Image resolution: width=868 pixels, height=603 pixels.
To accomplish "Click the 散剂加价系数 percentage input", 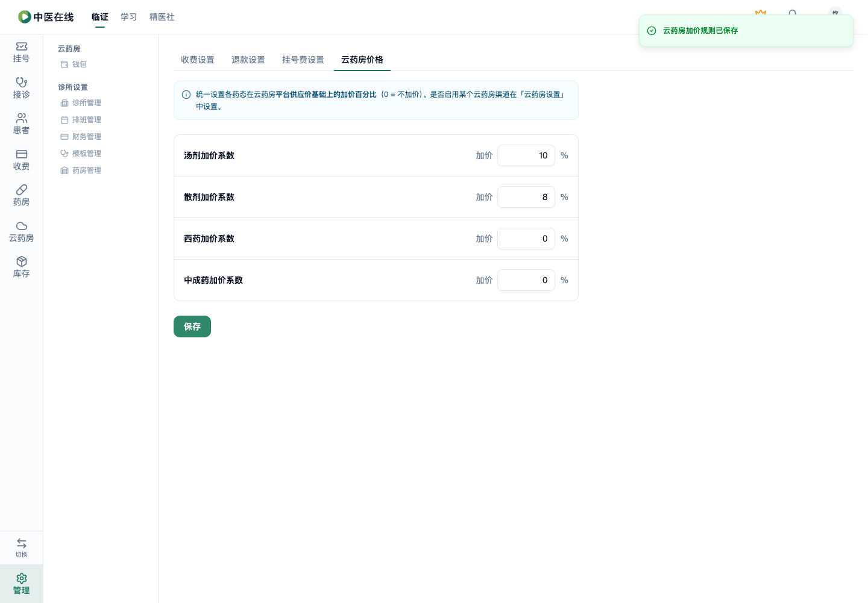I will pos(526,197).
